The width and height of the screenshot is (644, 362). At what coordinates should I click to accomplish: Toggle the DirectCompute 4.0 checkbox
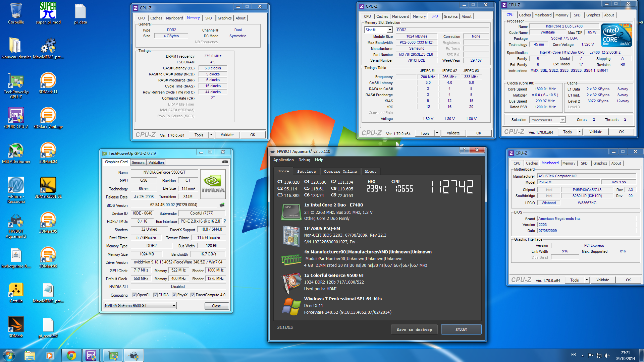[x=193, y=295]
